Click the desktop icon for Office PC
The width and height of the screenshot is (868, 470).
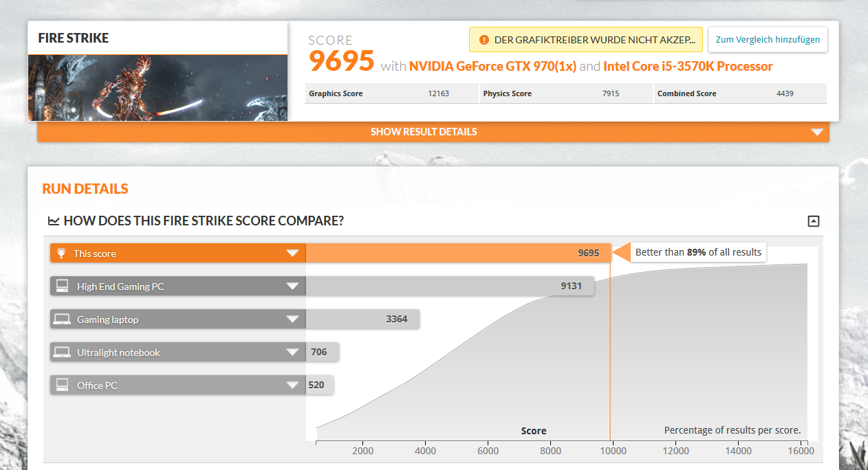tap(62, 385)
